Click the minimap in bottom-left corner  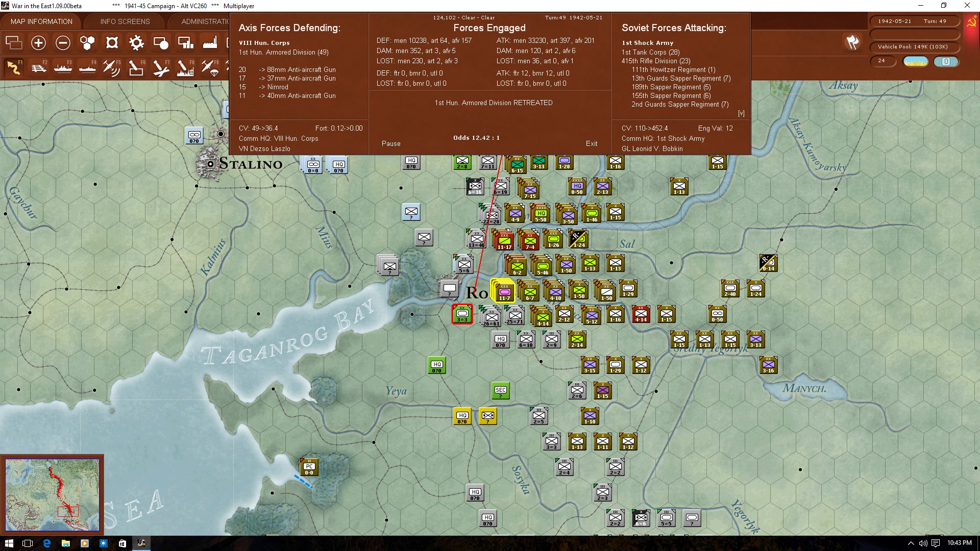[x=52, y=494]
